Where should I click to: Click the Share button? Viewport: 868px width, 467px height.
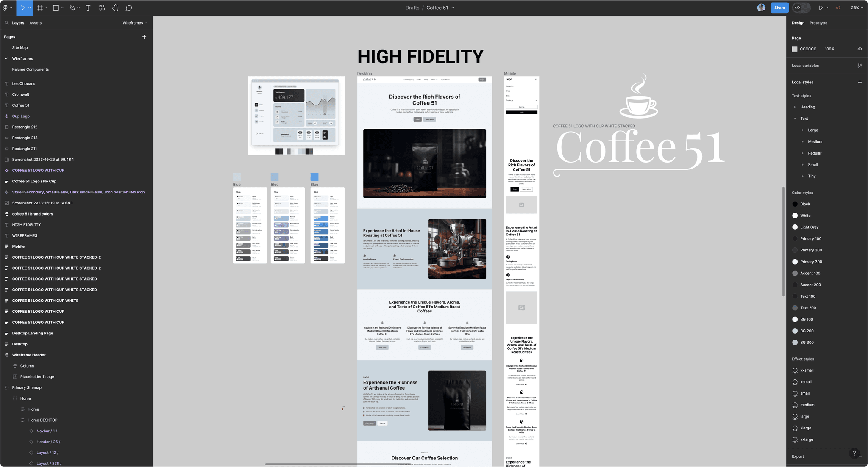click(779, 8)
